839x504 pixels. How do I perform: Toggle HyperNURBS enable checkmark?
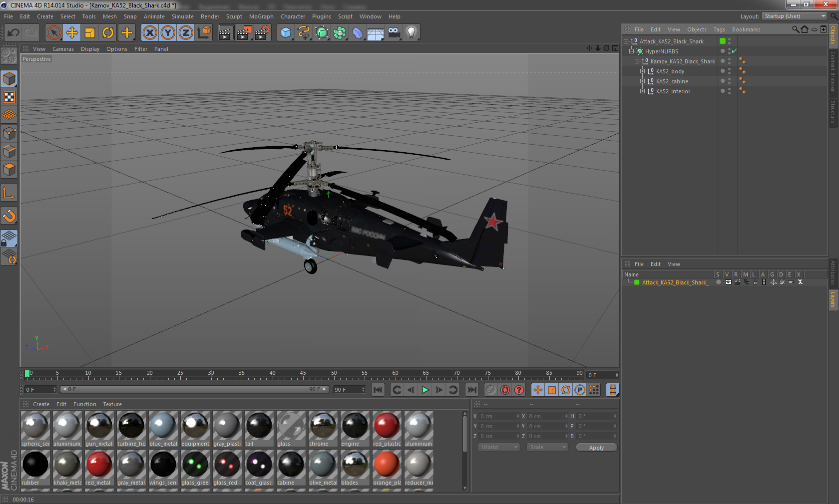tap(734, 51)
